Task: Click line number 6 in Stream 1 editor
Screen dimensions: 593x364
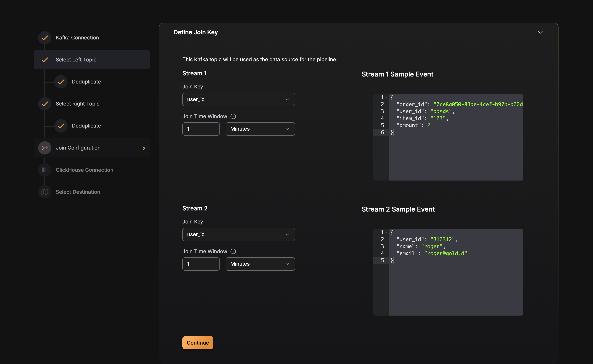Action: pyautogui.click(x=382, y=132)
